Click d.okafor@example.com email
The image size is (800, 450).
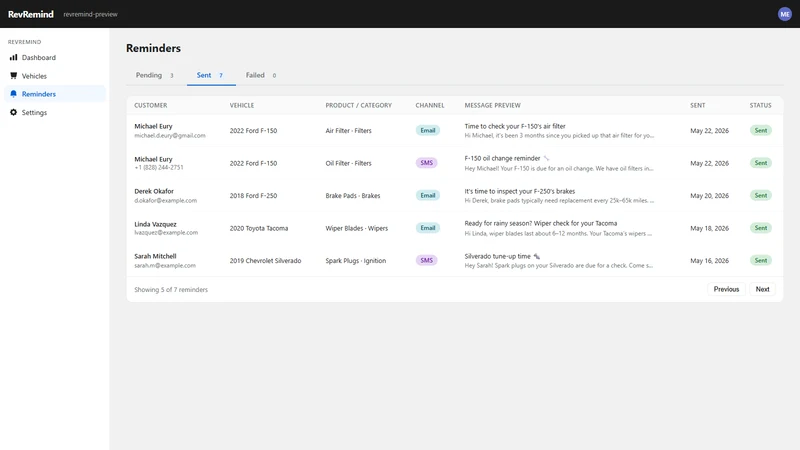(165, 201)
